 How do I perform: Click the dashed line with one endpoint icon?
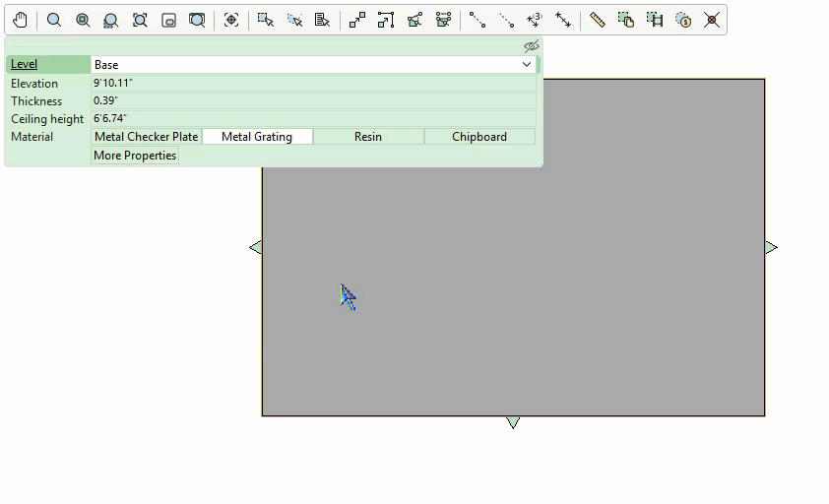(506, 20)
